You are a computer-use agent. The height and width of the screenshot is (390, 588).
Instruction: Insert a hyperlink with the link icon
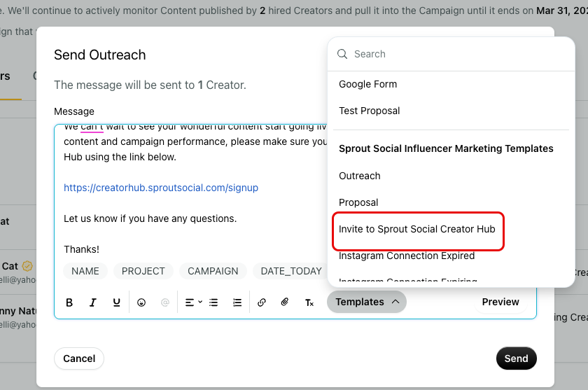pos(262,302)
